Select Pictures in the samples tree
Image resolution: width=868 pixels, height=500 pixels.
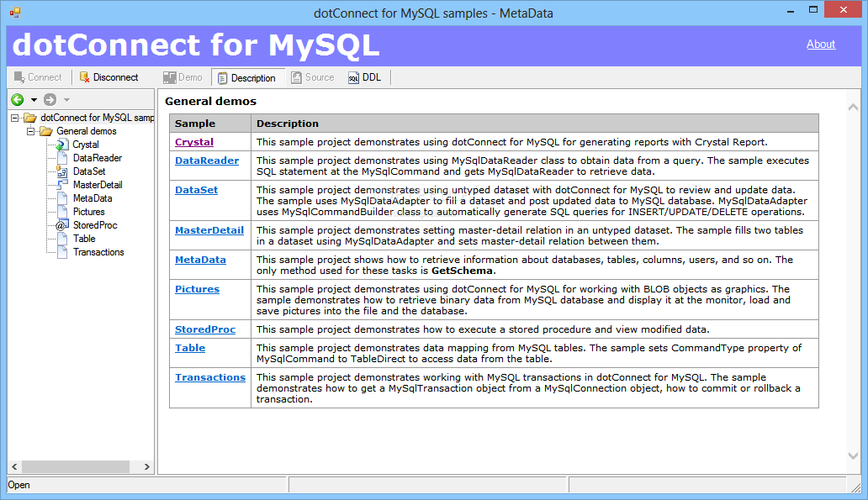88,212
